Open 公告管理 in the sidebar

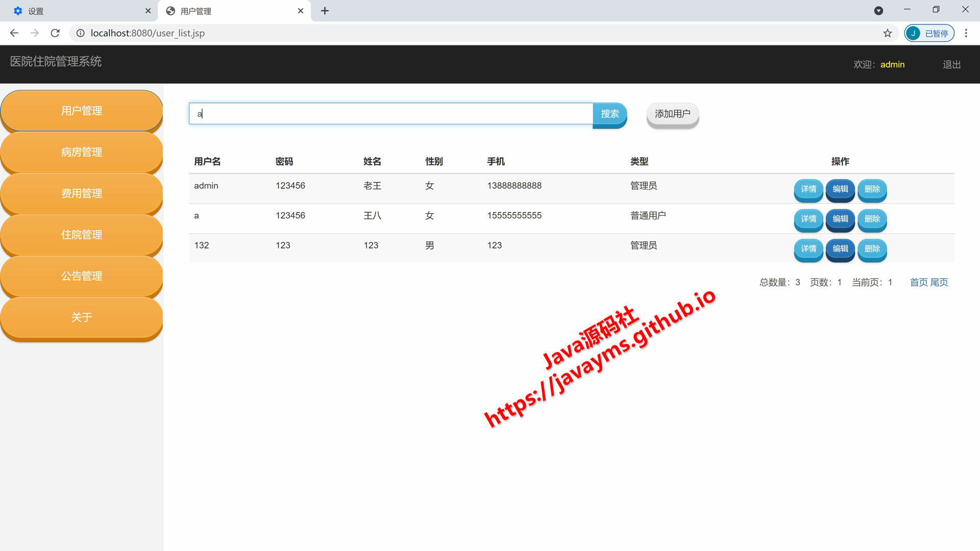(82, 276)
